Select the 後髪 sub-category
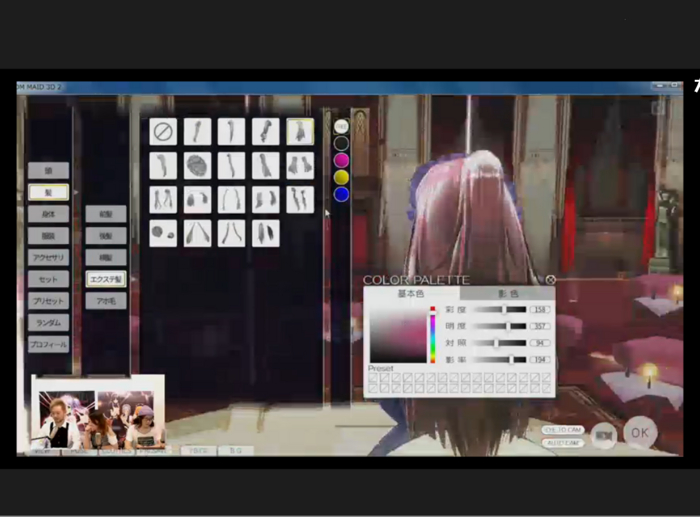This screenshot has width=700, height=517. tap(106, 236)
